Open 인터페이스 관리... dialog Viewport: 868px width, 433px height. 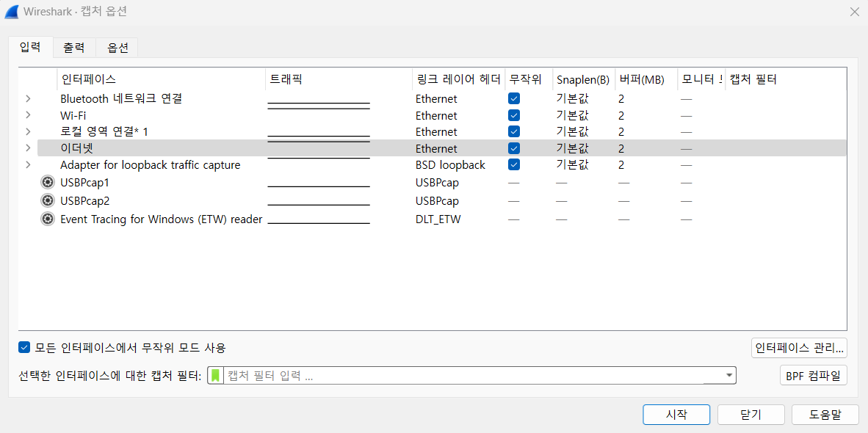(800, 348)
